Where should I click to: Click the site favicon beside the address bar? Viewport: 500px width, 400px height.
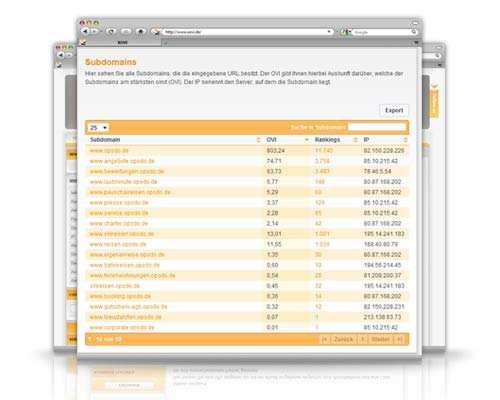click(x=155, y=32)
